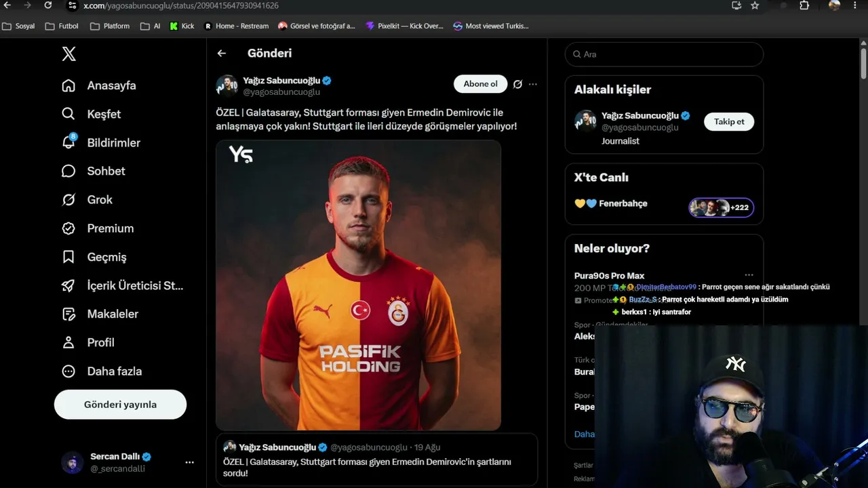Click avatar in Alakalı kişiler card
This screenshot has width=868, height=488.
coord(585,121)
